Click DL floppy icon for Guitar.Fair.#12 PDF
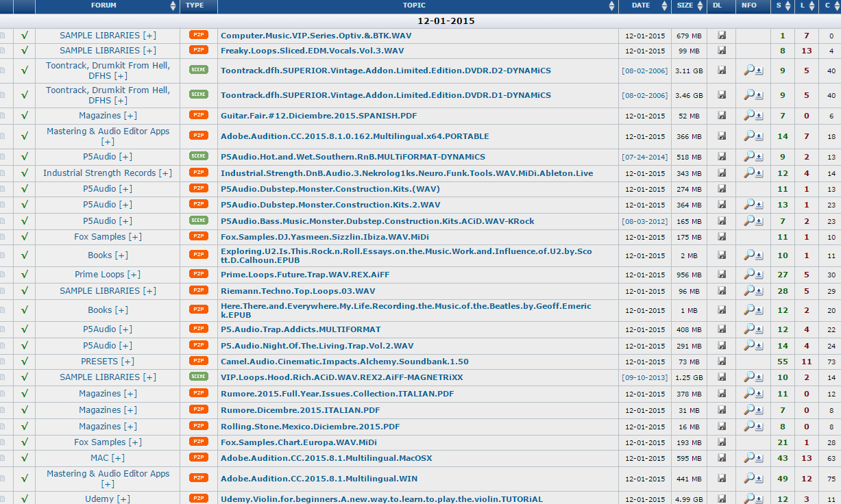The width and height of the screenshot is (841, 504). pyautogui.click(x=722, y=116)
